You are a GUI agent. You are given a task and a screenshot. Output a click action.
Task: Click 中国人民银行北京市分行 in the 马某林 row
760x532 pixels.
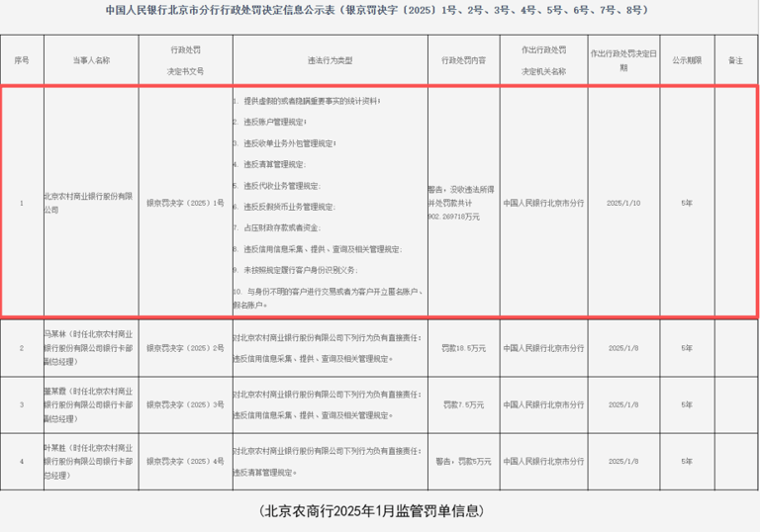pyautogui.click(x=544, y=348)
